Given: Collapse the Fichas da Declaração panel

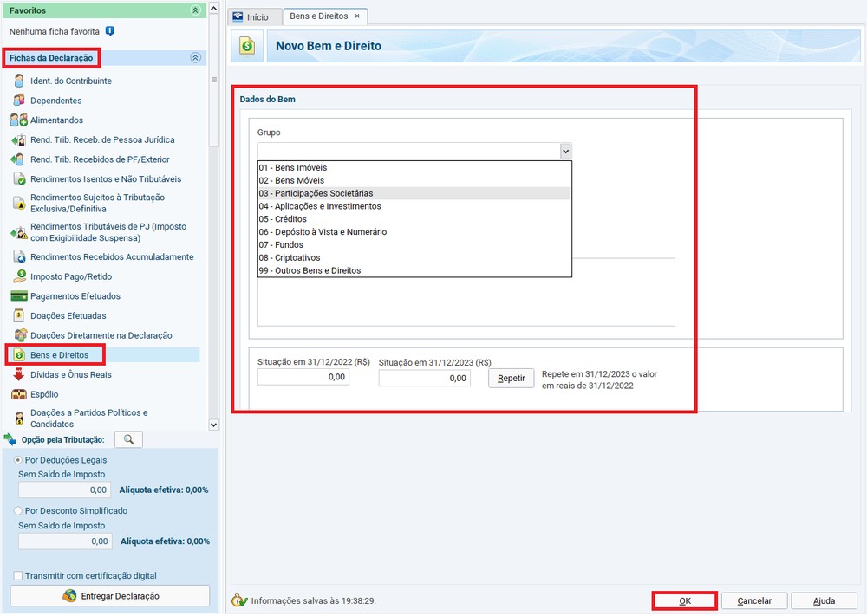Looking at the screenshot, I should (195, 58).
